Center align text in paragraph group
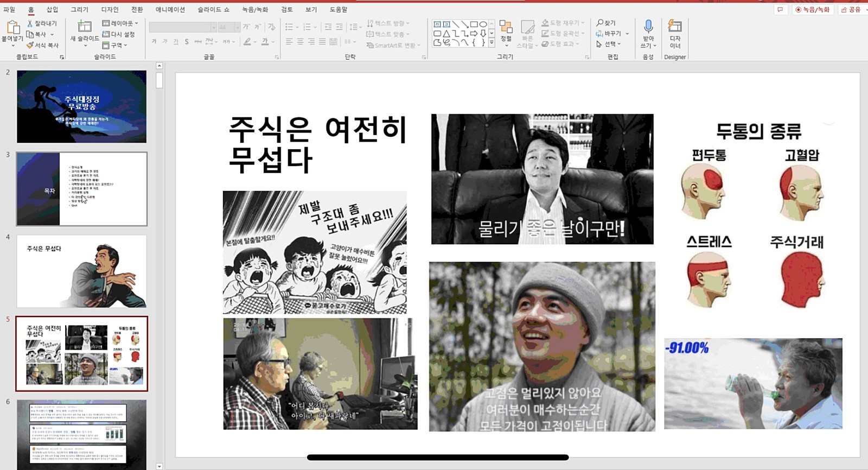The height and width of the screenshot is (470, 868). (x=300, y=42)
